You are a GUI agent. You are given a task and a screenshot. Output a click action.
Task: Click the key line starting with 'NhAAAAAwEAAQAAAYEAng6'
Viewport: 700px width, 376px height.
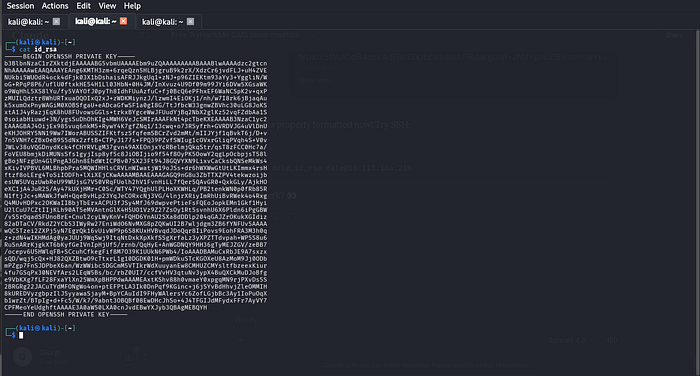click(x=136, y=70)
